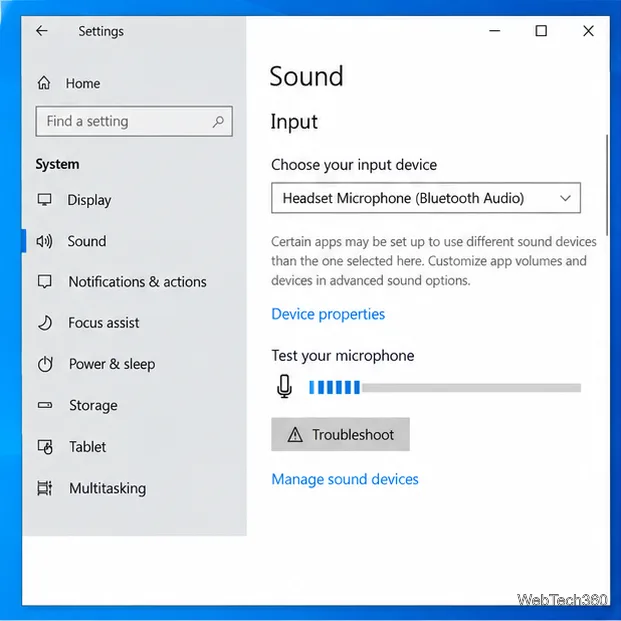Maximize the Settings window
Screen dimensions: 621x621
541,31
